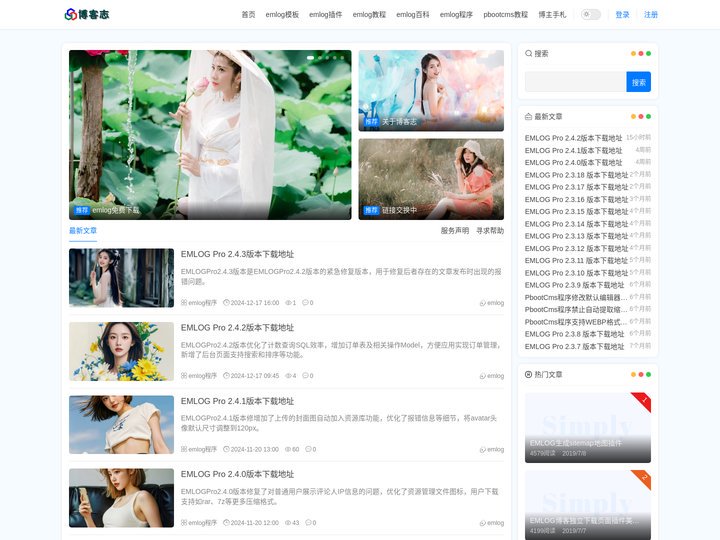Image resolution: width=720 pixels, height=540 pixels.
Task: Click clock icon beside 2024-12-17 16:00
Action: pos(226,303)
